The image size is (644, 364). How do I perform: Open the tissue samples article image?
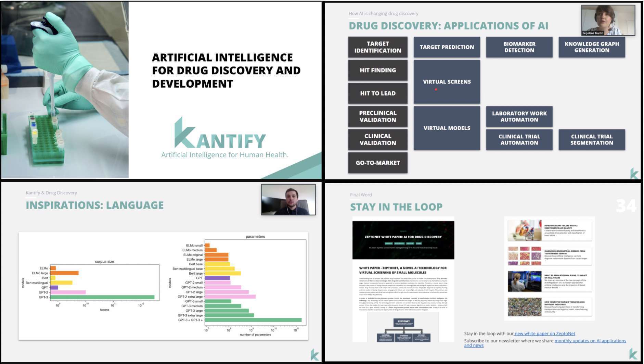525,256
